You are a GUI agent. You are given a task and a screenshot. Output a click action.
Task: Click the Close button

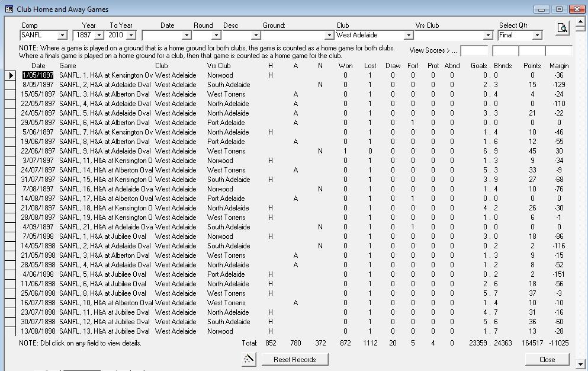[x=547, y=359]
